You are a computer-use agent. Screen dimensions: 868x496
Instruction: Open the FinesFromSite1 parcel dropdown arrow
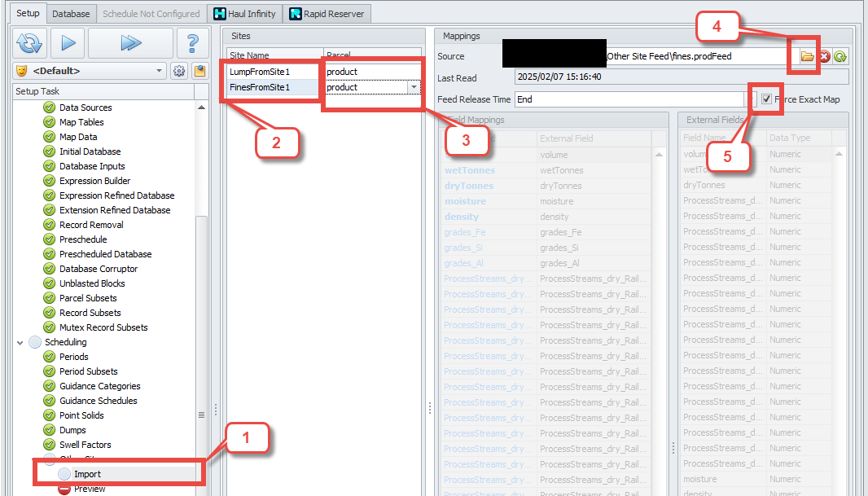point(414,87)
